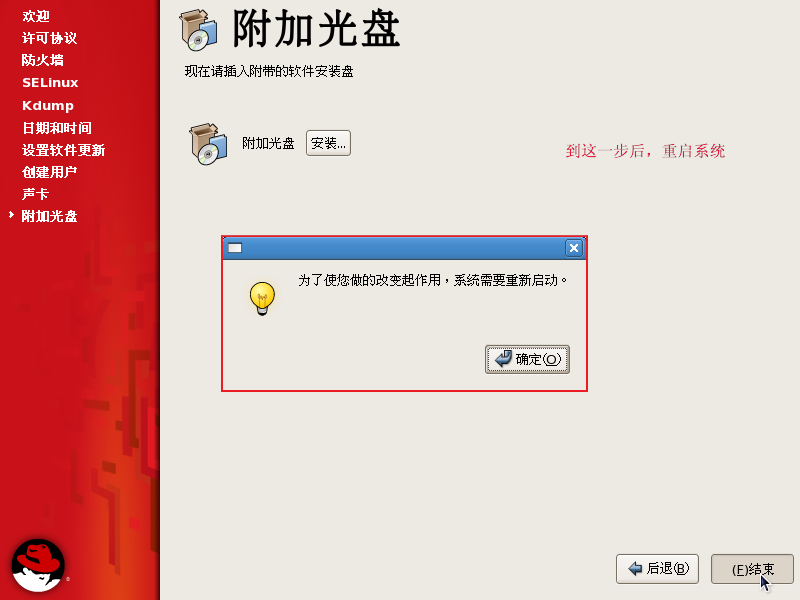This screenshot has width=800, height=600.
Task: Select 创建用户 in the sidebar
Action: [x=49, y=172]
